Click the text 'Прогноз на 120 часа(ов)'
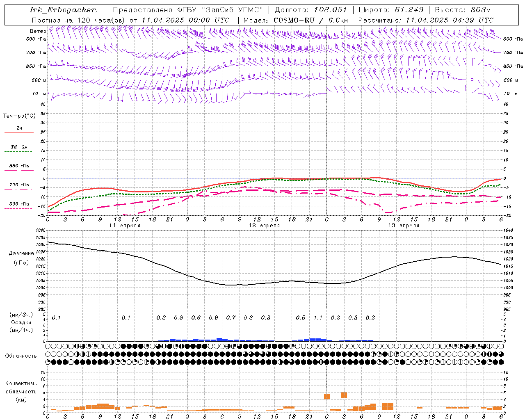The width and height of the screenshot is (525, 420). pyautogui.click(x=79, y=20)
